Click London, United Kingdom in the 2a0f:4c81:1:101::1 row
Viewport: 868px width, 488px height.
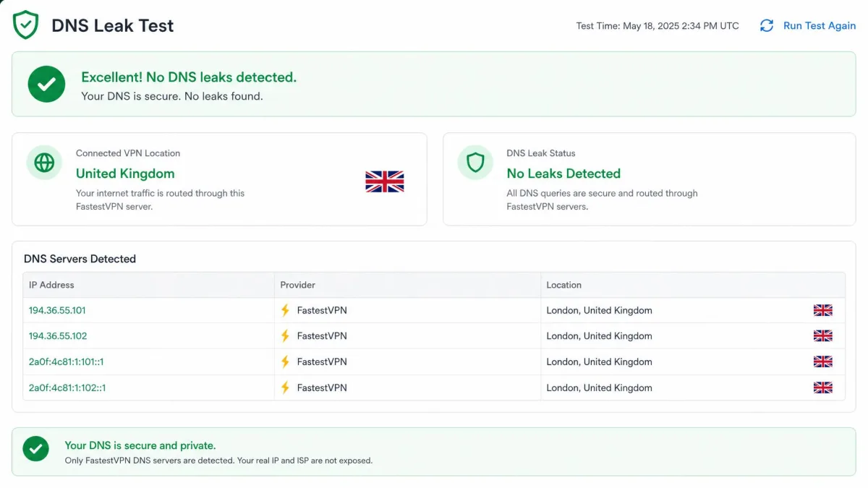[x=599, y=361]
